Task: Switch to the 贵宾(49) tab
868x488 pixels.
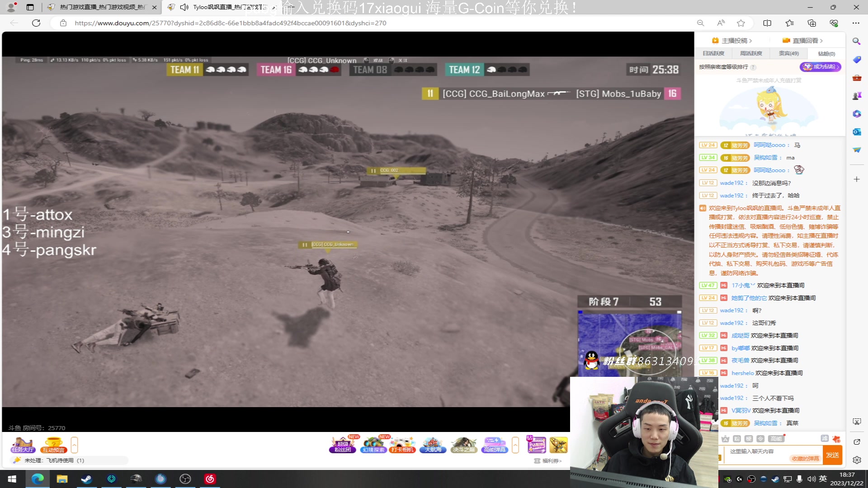Action: pos(788,53)
